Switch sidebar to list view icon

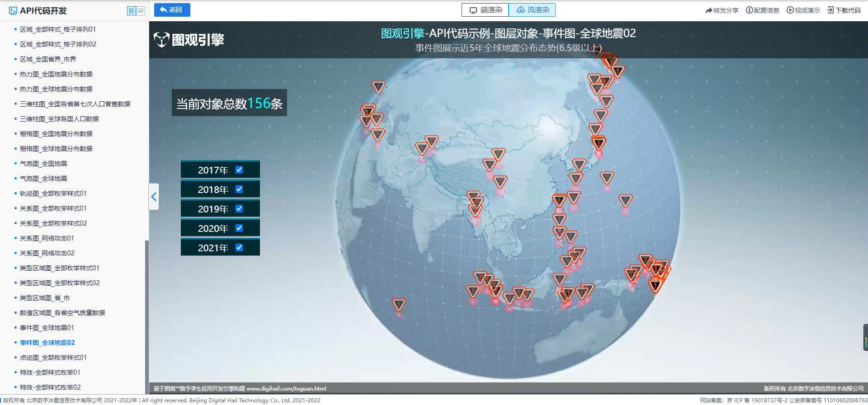pyautogui.click(x=132, y=10)
